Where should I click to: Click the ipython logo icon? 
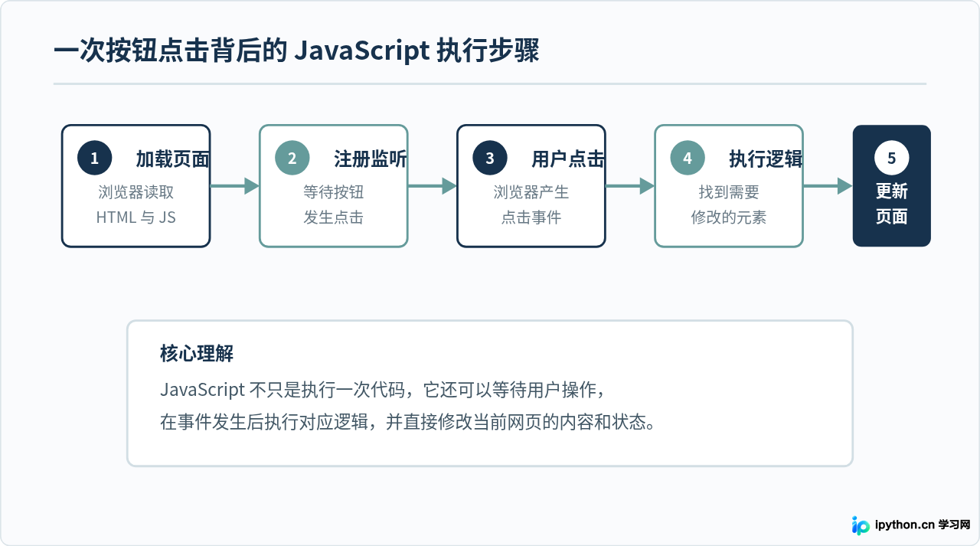point(861,525)
